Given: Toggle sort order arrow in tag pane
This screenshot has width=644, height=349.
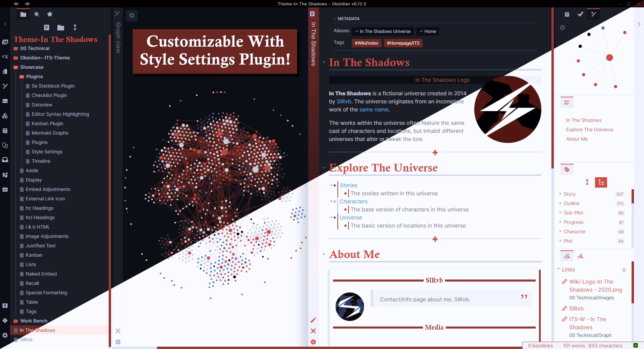Looking at the screenshot, I should (587, 182).
